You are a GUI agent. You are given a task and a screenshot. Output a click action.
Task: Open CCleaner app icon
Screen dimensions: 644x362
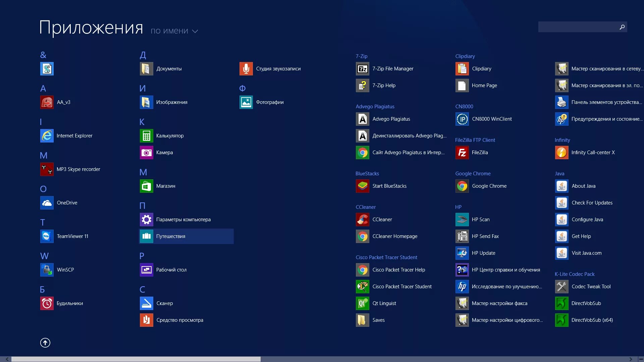click(x=362, y=220)
